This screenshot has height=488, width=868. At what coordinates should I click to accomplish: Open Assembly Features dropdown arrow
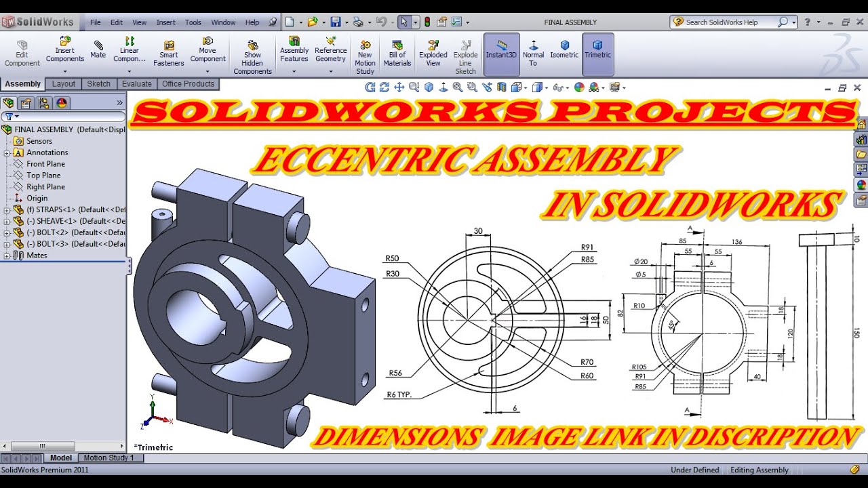click(294, 71)
